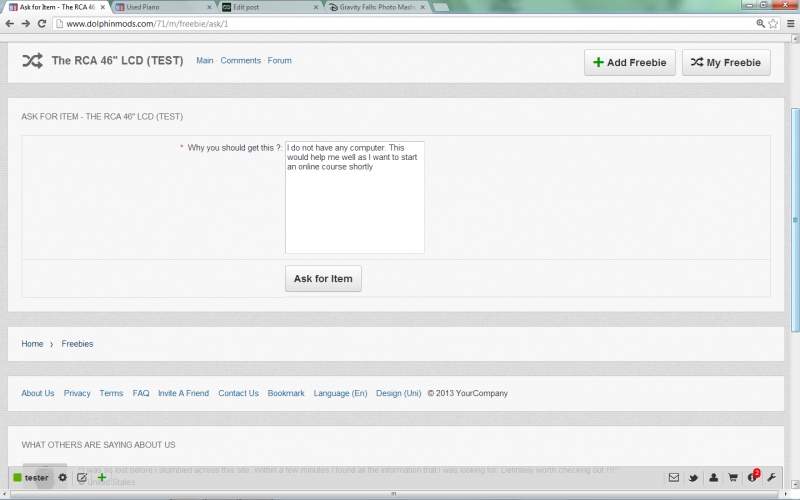Click the edit pencil icon in member bar
The width and height of the screenshot is (800, 500).
click(x=82, y=478)
